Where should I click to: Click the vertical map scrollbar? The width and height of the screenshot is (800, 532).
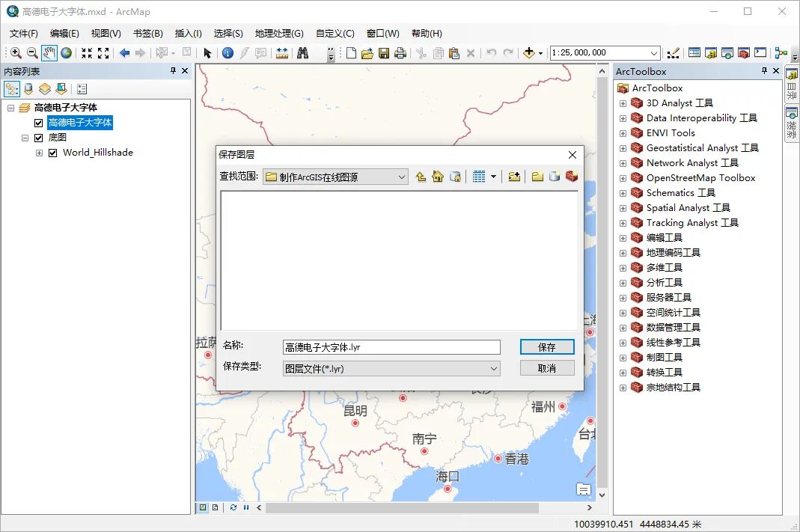(602, 281)
